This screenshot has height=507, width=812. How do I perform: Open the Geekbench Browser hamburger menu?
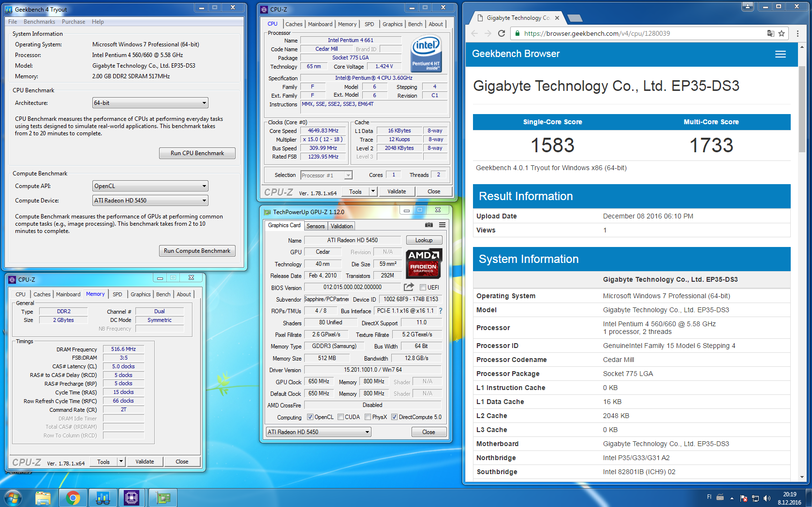click(x=780, y=54)
